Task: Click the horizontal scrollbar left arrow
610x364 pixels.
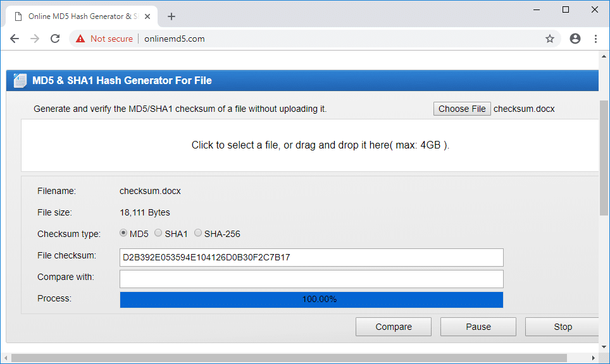Action: pyautogui.click(x=6, y=358)
